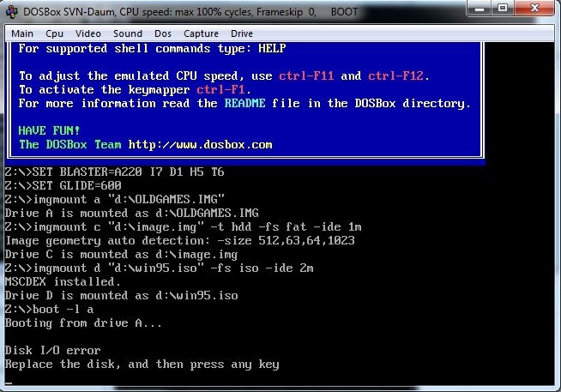Image resolution: width=561 pixels, height=392 pixels.
Task: Open the Dos menu
Action: (x=163, y=33)
